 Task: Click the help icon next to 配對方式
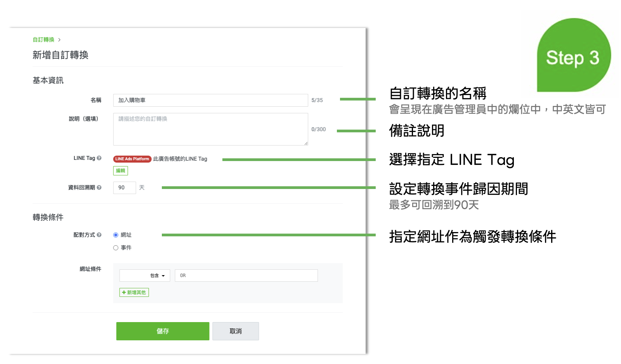tap(99, 235)
